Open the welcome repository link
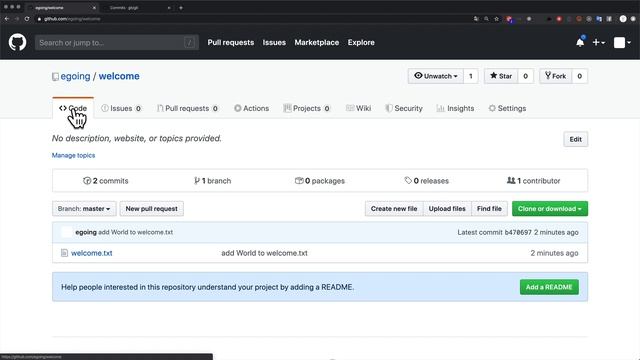The width and height of the screenshot is (640, 360). click(119, 76)
